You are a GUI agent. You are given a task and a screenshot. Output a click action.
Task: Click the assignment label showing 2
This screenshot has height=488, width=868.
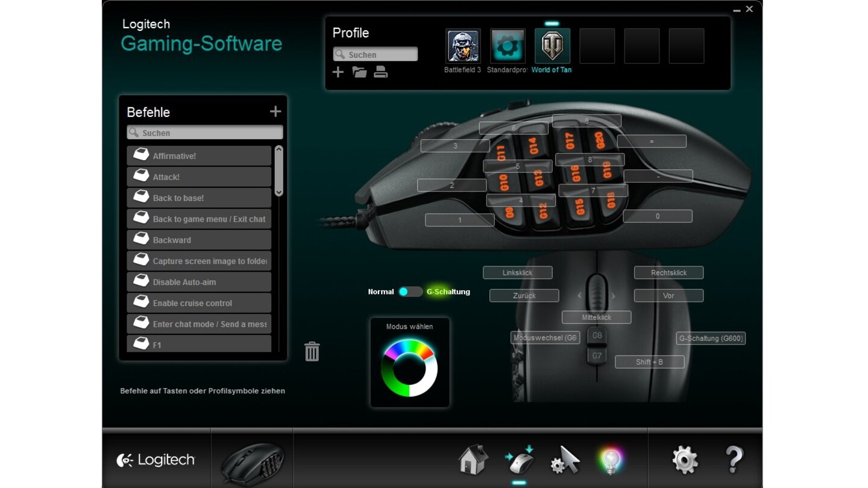point(451,185)
